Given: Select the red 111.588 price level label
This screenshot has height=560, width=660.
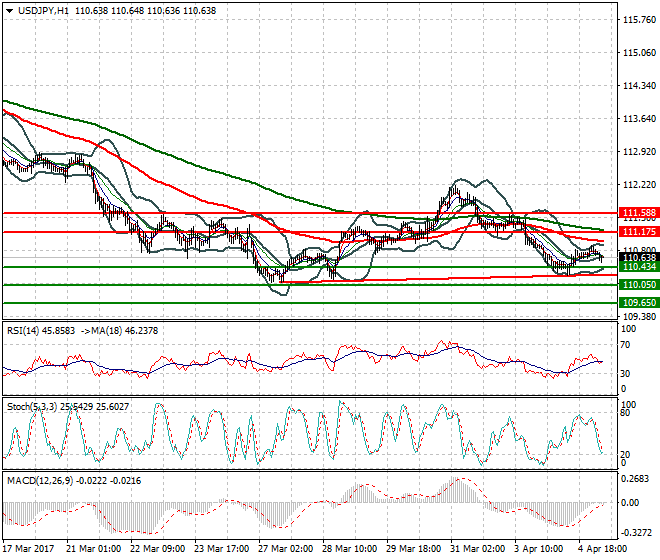Looking at the screenshot, I should coord(639,213).
